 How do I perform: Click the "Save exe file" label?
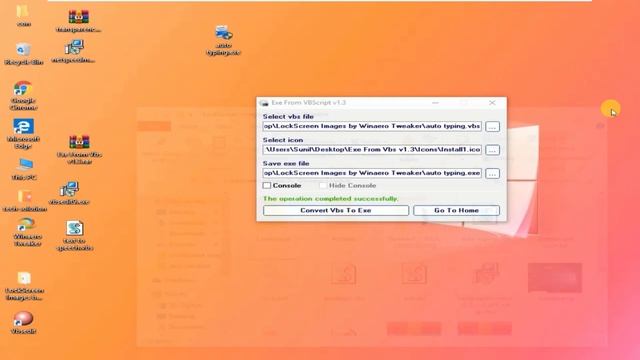click(286, 163)
